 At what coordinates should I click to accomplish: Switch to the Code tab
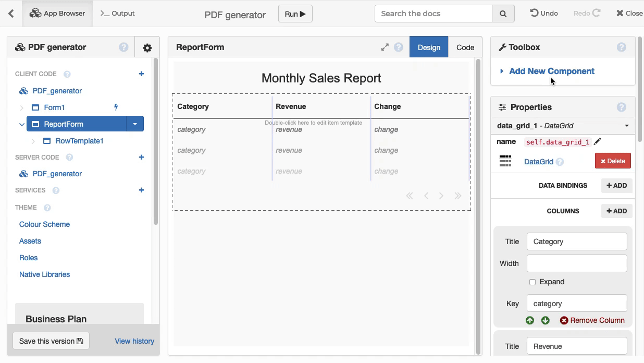pyautogui.click(x=465, y=47)
